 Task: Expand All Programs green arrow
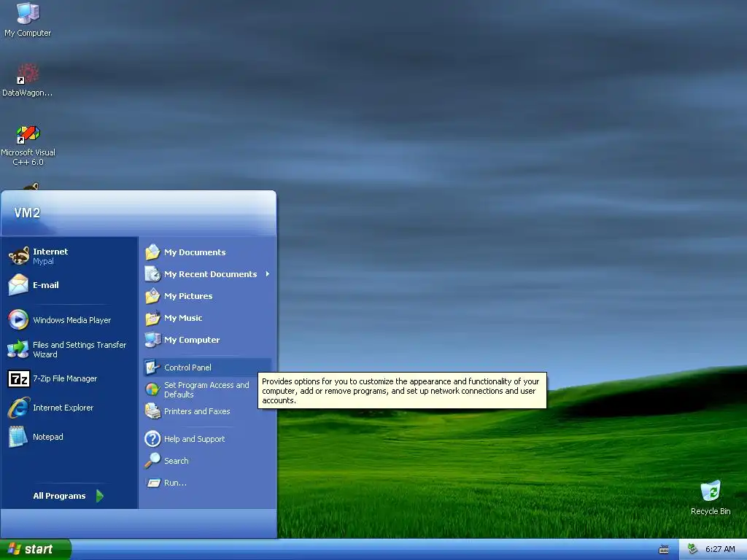tap(99, 496)
